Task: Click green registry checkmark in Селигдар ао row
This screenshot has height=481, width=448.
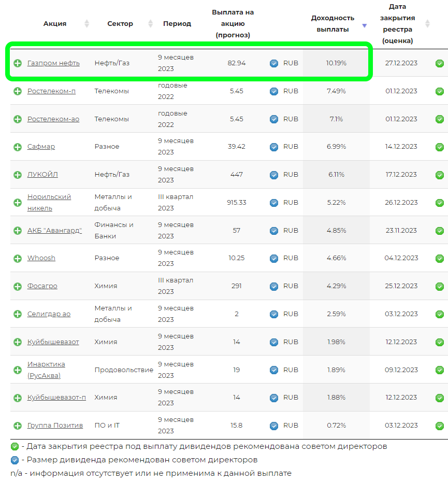Action: pyautogui.click(x=440, y=314)
